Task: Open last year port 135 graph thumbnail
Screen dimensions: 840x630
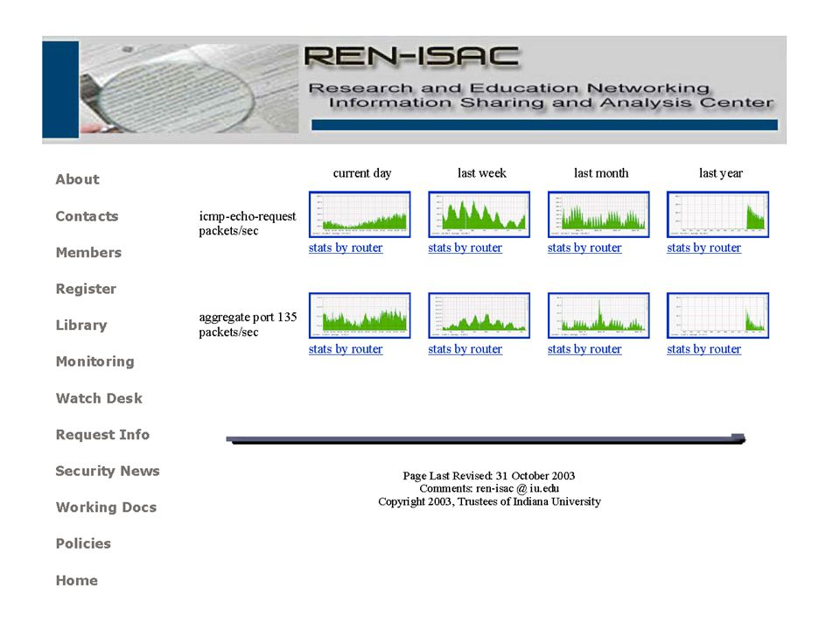Action: (x=717, y=316)
